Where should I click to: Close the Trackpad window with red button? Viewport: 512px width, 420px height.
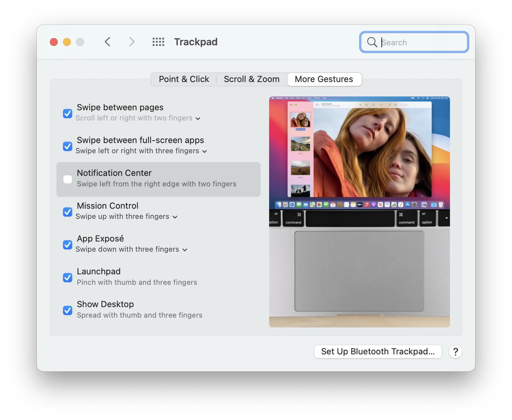point(54,42)
